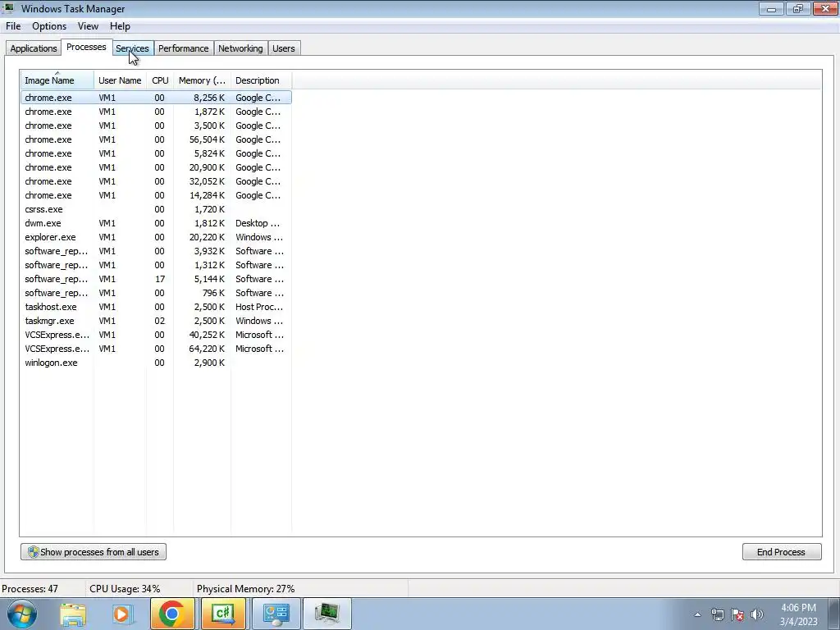Select software_rep process using 17 CPU

point(156,279)
